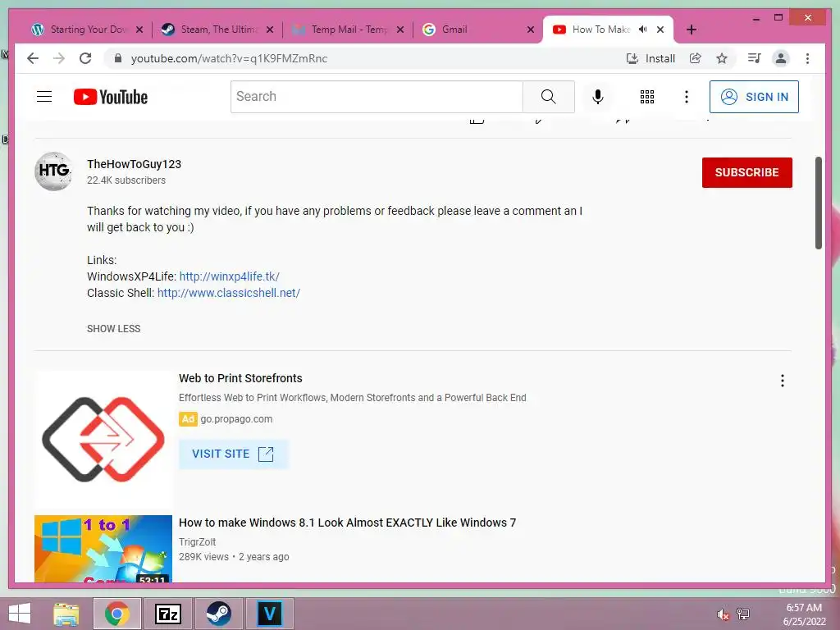Close the Temp Mail tab
The image size is (840, 630).
(400, 30)
